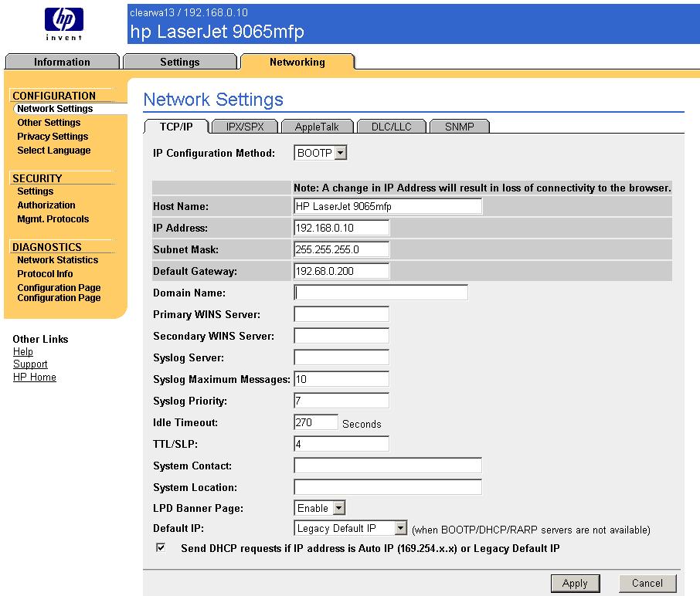The image size is (700, 596).
Task: Click the System Contact field
Action: click(x=388, y=466)
